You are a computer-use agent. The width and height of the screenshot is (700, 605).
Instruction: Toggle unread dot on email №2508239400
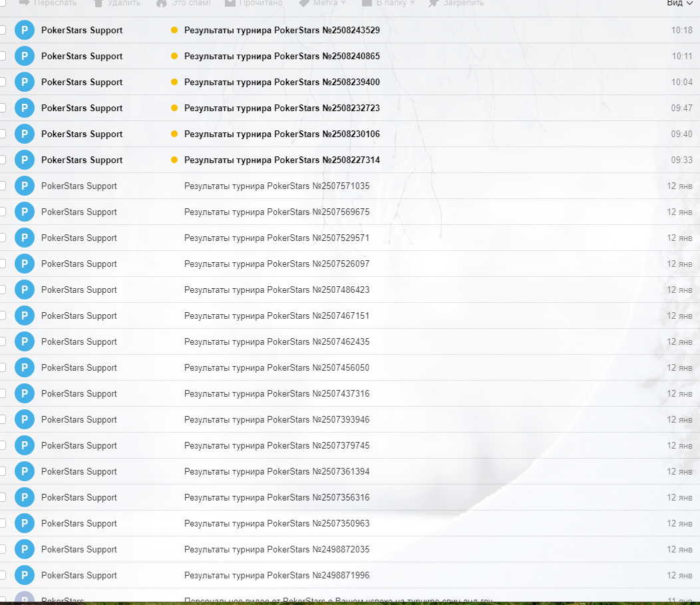pyautogui.click(x=174, y=82)
